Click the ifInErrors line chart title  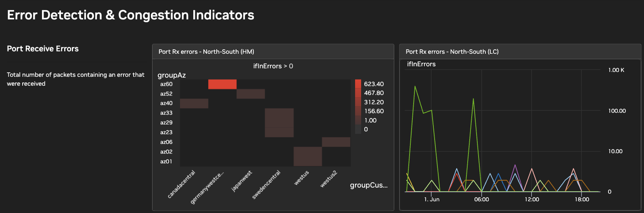click(421, 64)
